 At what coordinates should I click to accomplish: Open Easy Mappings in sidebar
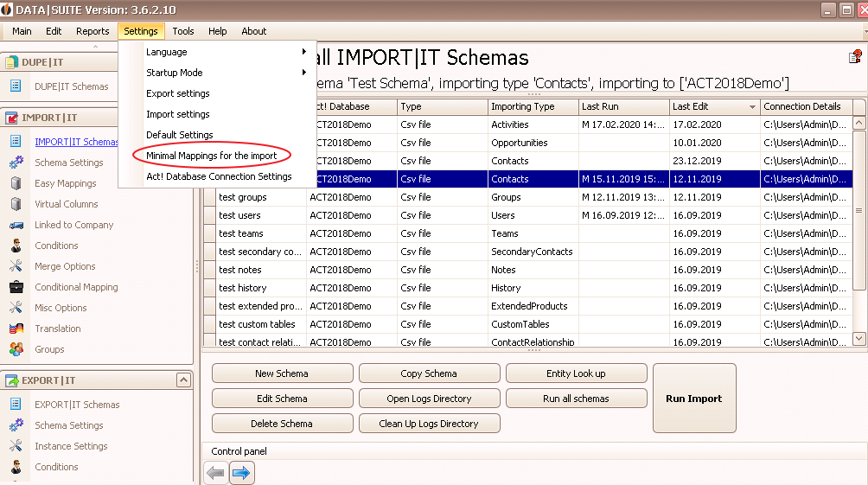coord(66,183)
